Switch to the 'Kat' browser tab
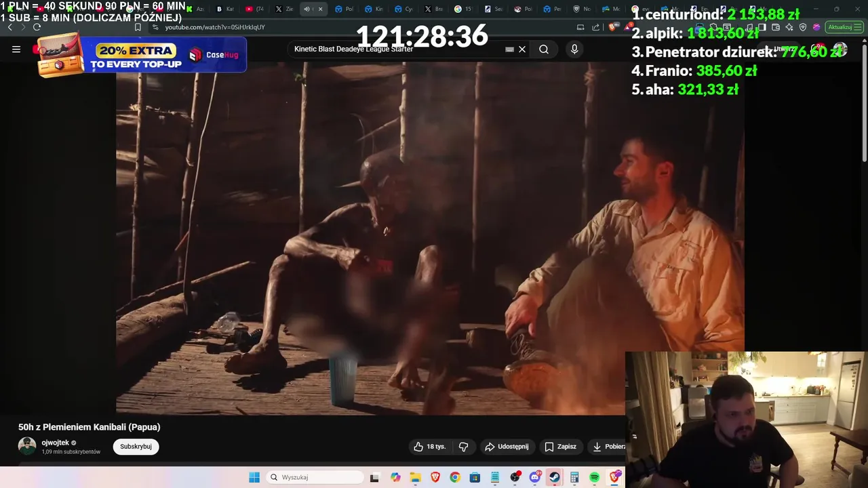Image resolution: width=868 pixels, height=488 pixels. [x=225, y=9]
